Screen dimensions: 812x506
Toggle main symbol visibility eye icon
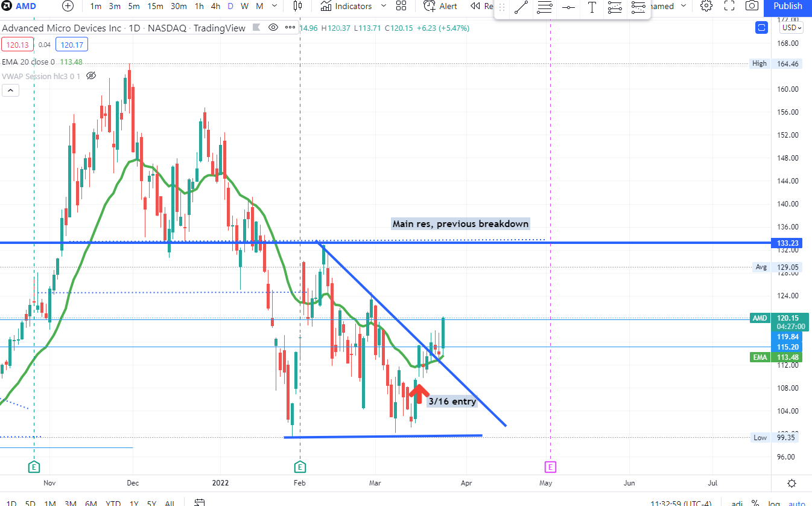click(x=273, y=28)
